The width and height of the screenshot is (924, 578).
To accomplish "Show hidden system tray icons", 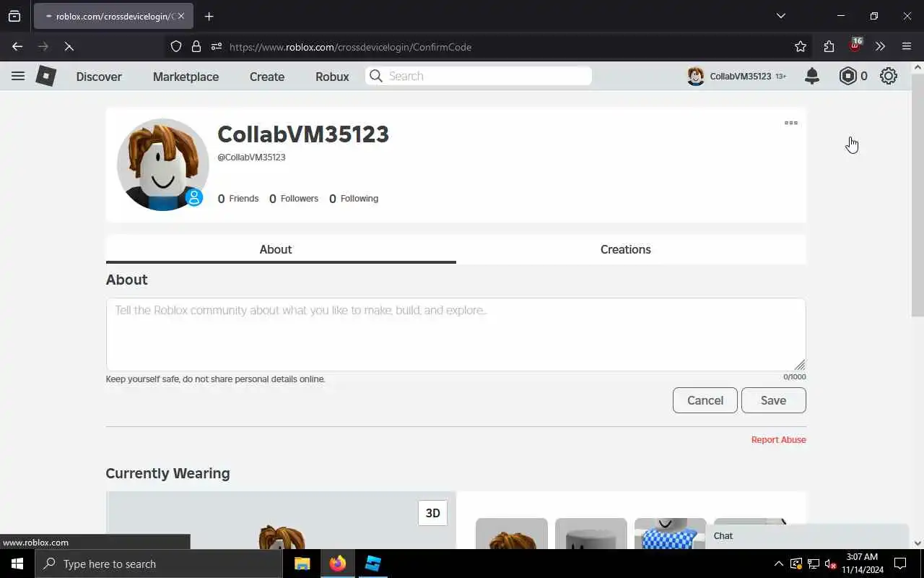I will click(778, 564).
